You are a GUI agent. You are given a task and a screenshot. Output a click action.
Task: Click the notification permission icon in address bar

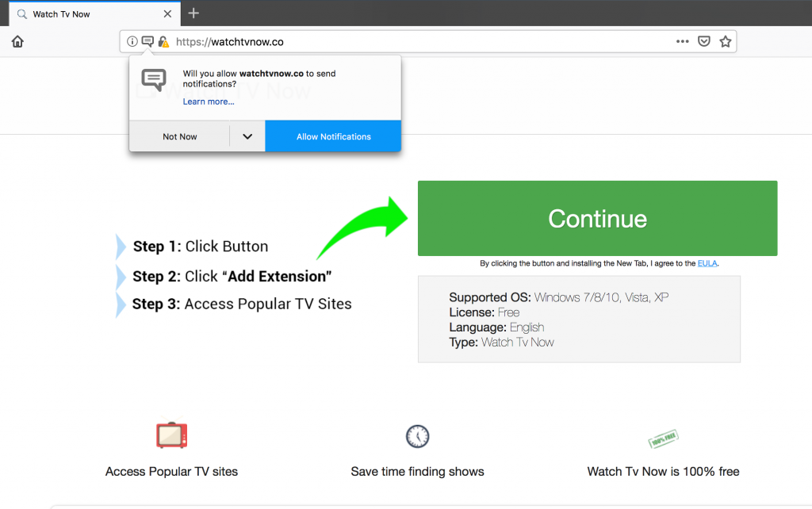point(147,41)
